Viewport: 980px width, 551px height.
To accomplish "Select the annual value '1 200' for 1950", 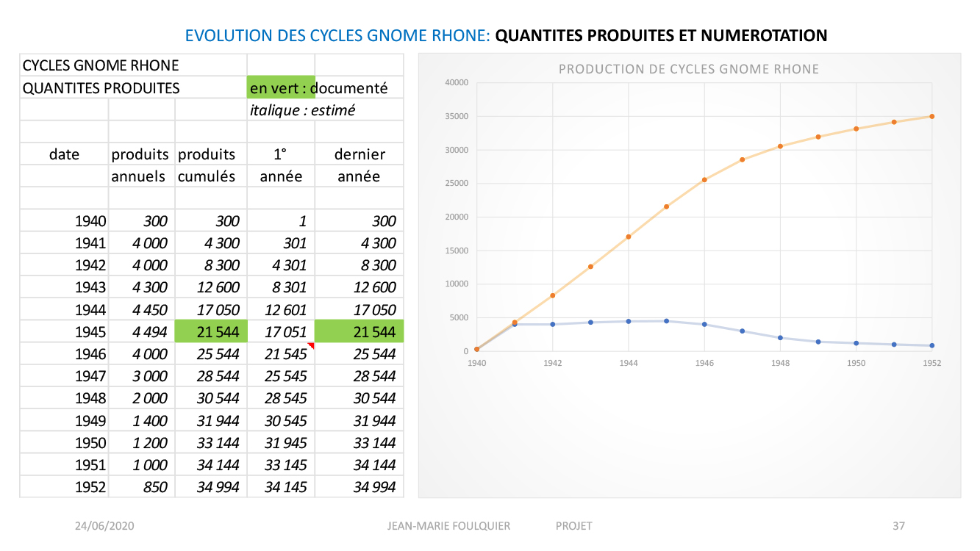I will click(x=141, y=442).
